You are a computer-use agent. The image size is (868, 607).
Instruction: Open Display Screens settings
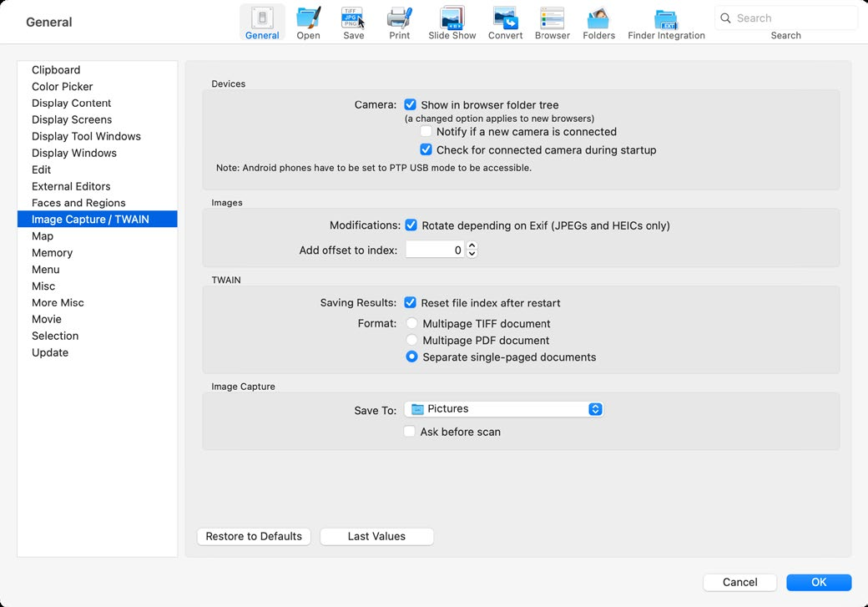(98, 119)
